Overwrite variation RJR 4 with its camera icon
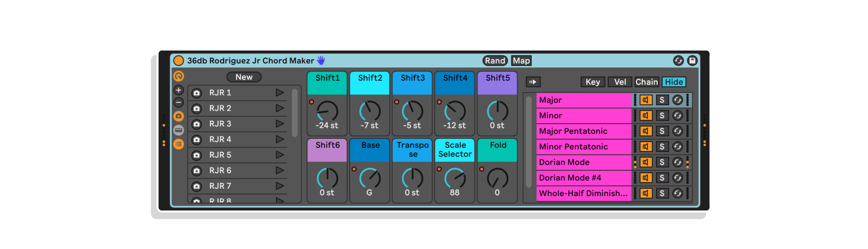The height and width of the screenshot is (249, 868). pyautogui.click(x=197, y=139)
